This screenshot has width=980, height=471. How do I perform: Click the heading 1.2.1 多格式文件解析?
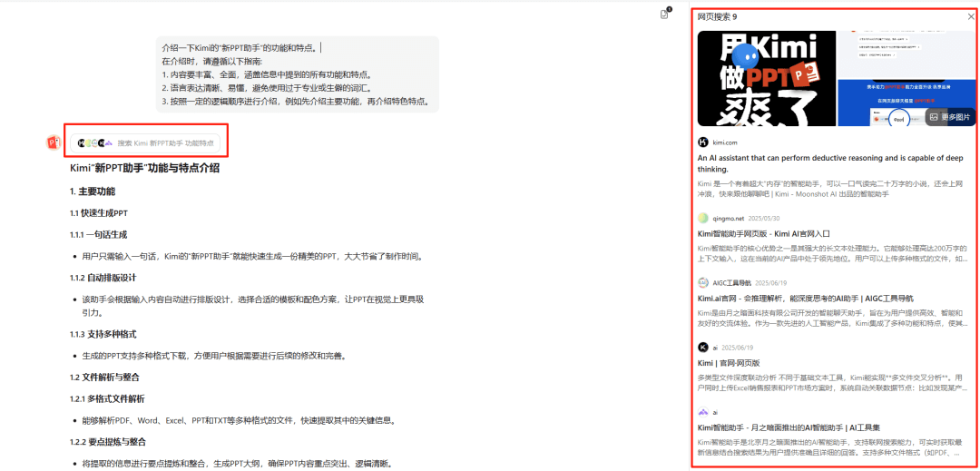(x=107, y=398)
